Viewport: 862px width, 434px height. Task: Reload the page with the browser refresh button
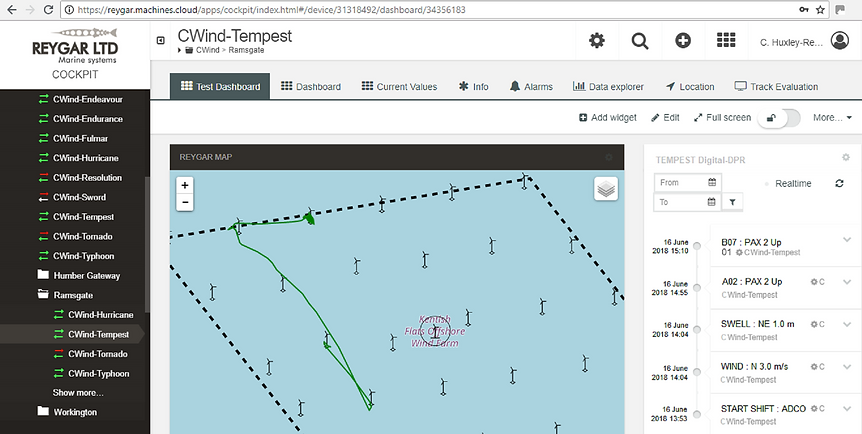tap(48, 10)
